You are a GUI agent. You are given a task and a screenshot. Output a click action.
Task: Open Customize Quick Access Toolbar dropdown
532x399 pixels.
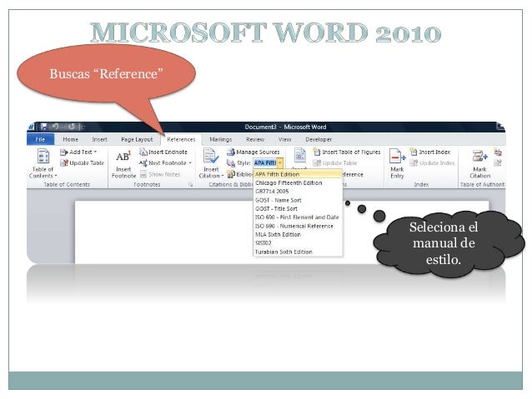(x=83, y=127)
